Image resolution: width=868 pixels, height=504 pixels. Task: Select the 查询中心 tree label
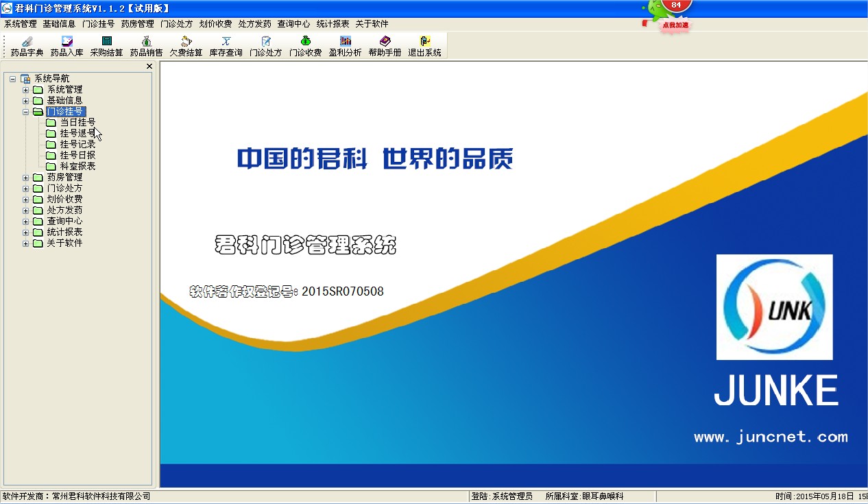click(64, 221)
